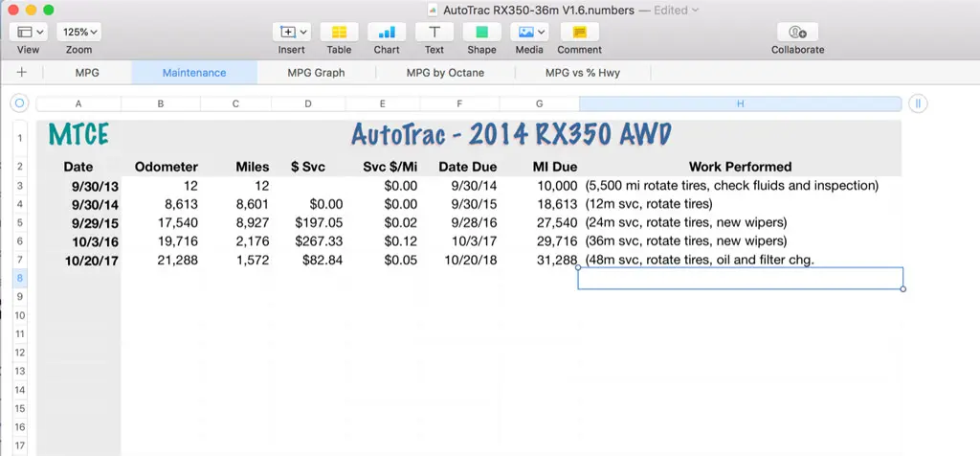Image resolution: width=980 pixels, height=456 pixels.
Task: Select the Date Due header cell
Action: pos(460,167)
